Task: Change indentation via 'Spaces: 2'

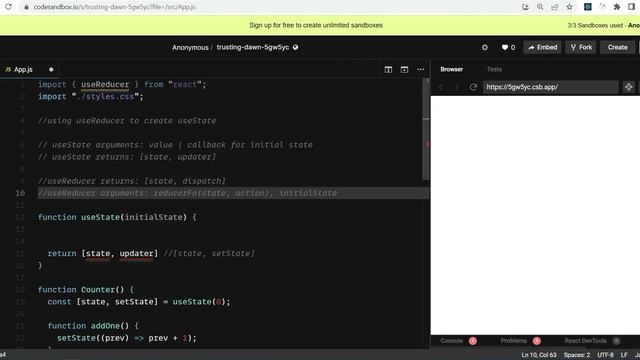Action: click(577, 355)
